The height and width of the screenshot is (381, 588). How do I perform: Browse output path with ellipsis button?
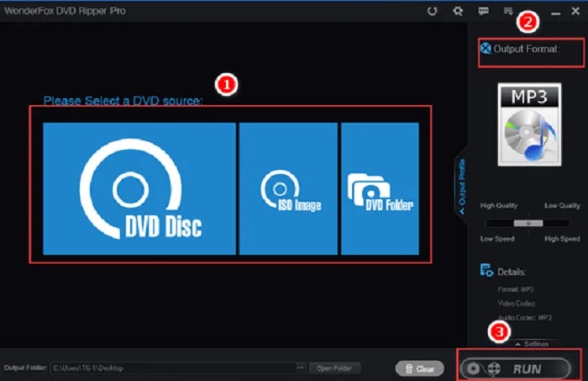(x=301, y=368)
